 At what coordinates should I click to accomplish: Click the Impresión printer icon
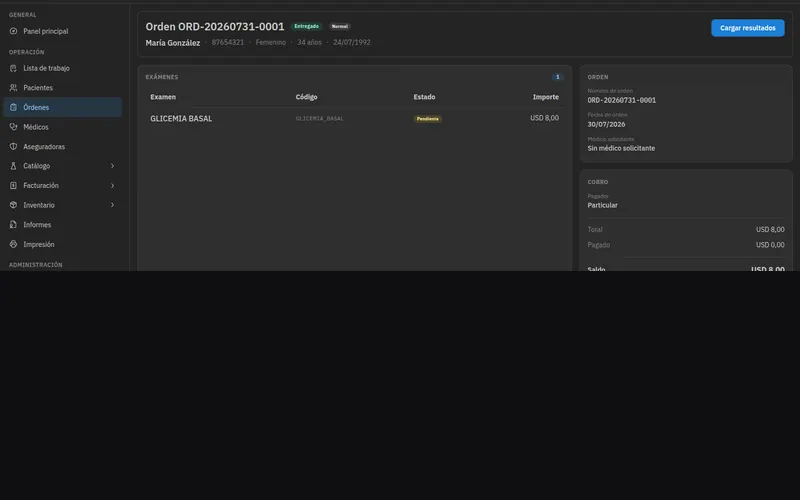coord(13,244)
